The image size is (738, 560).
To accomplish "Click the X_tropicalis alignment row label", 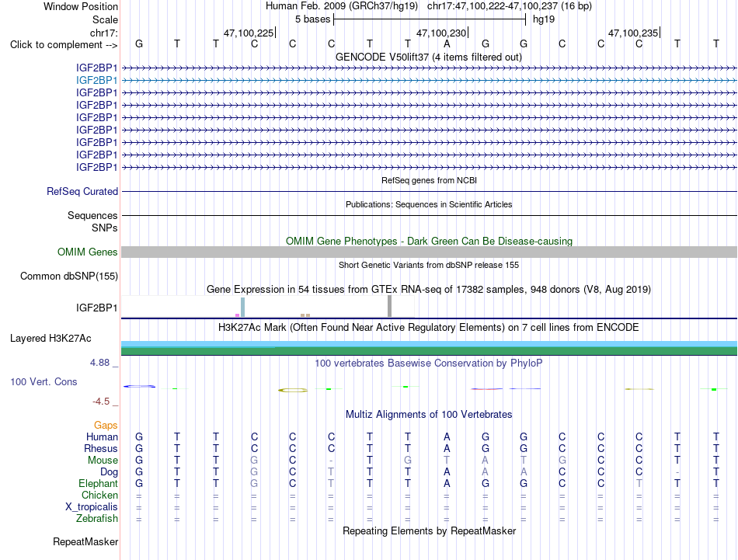I will point(92,507).
